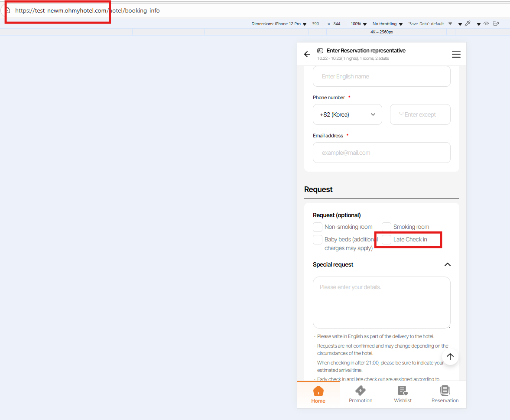Screen dimensions: 510x420
Task: Open Promotion in bottom navigation
Action: pos(361,394)
